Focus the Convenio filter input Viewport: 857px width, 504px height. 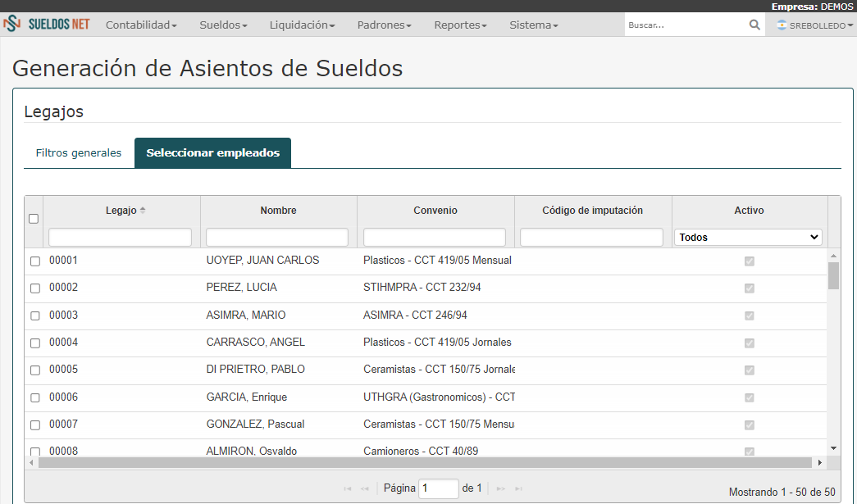[435, 237]
